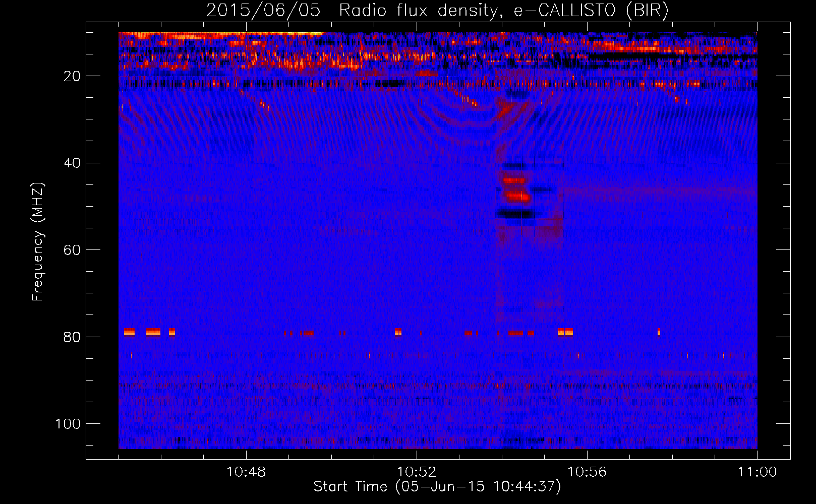Click the "Frequency (MHZ)" axis label
This screenshot has height=504, width=816.
pos(38,242)
